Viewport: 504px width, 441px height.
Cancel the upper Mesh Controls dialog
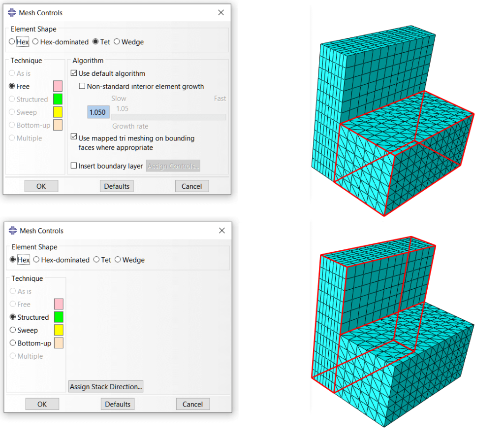pos(192,186)
